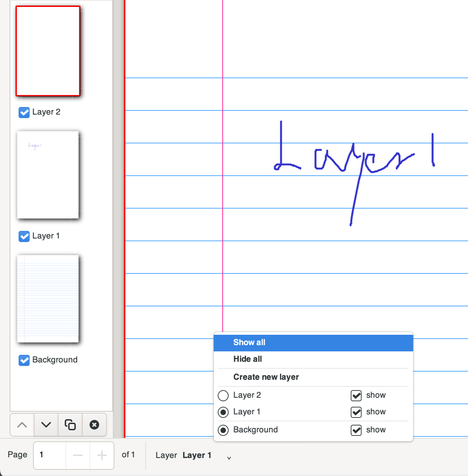Uncheck visibility for Layer 1 in sidebar
The image size is (468, 476).
point(24,236)
